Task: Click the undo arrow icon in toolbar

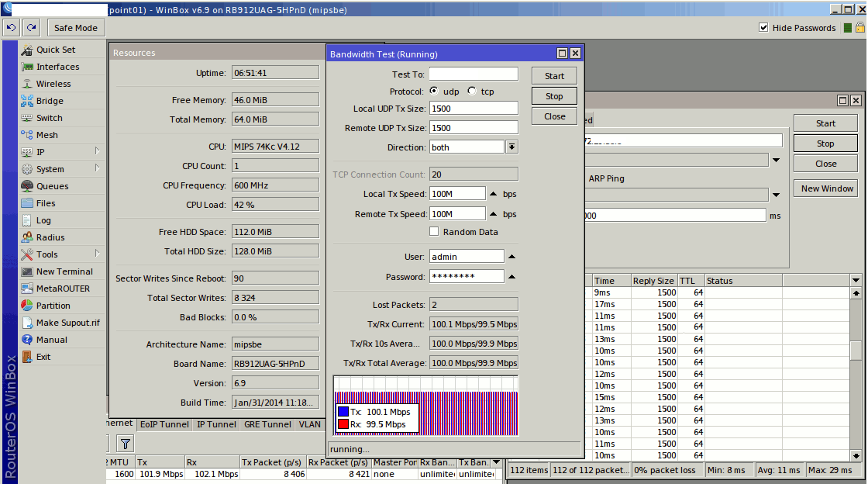Action: click(11, 27)
